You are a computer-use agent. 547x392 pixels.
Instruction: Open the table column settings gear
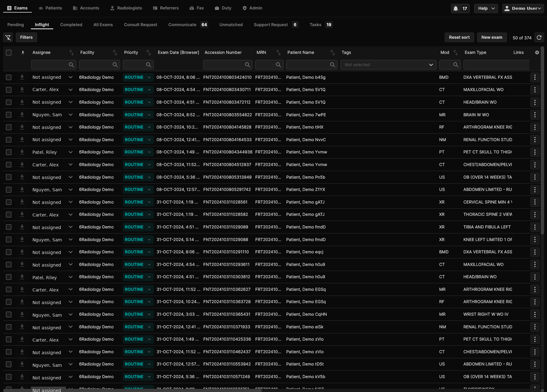click(537, 53)
